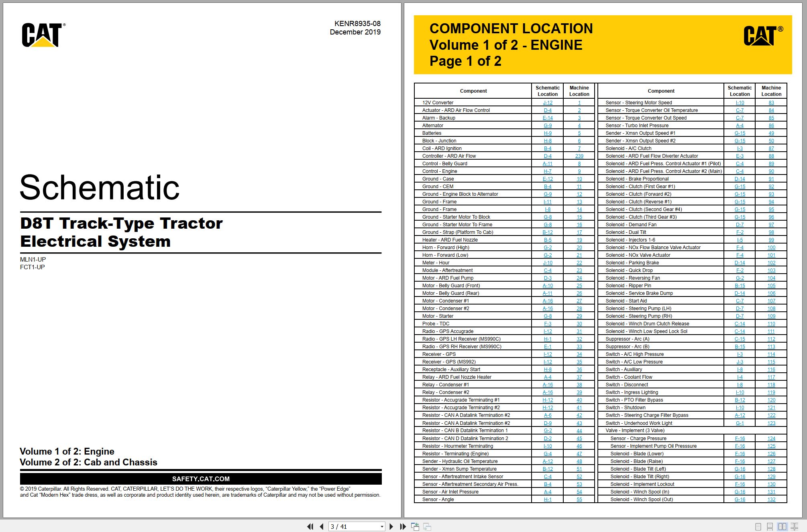Click schematic link F-3 for Probe - TDC
The image size is (807, 532).
(548, 324)
